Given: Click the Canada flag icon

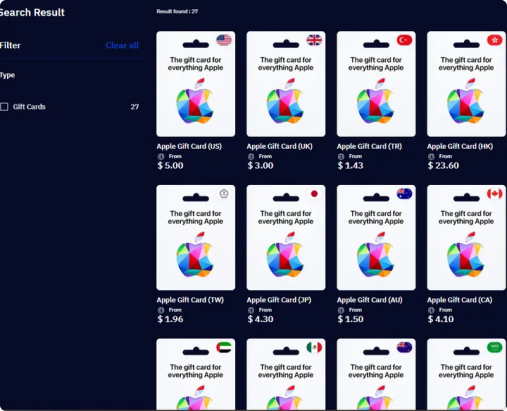Looking at the screenshot, I should (495, 194).
